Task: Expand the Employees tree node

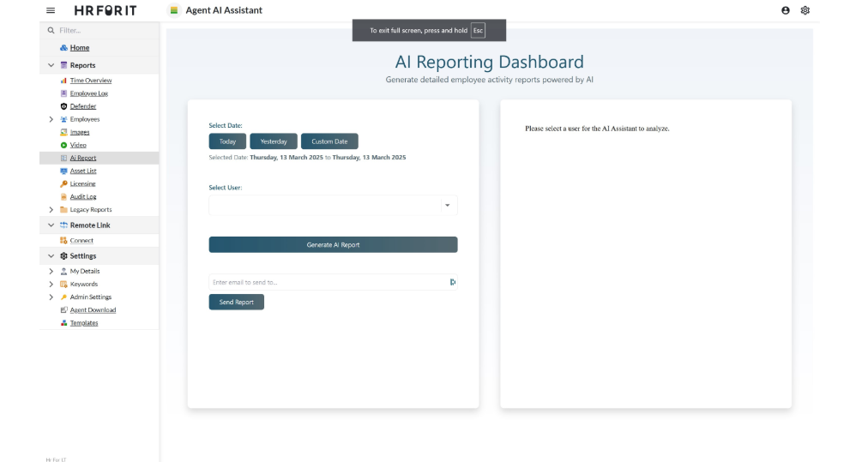Action: coord(51,119)
